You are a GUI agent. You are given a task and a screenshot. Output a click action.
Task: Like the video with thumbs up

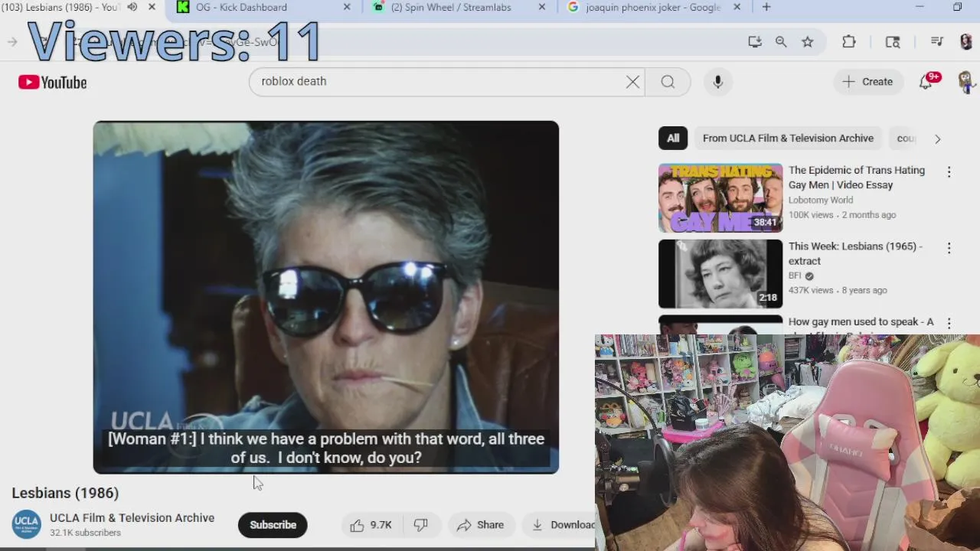click(371, 525)
